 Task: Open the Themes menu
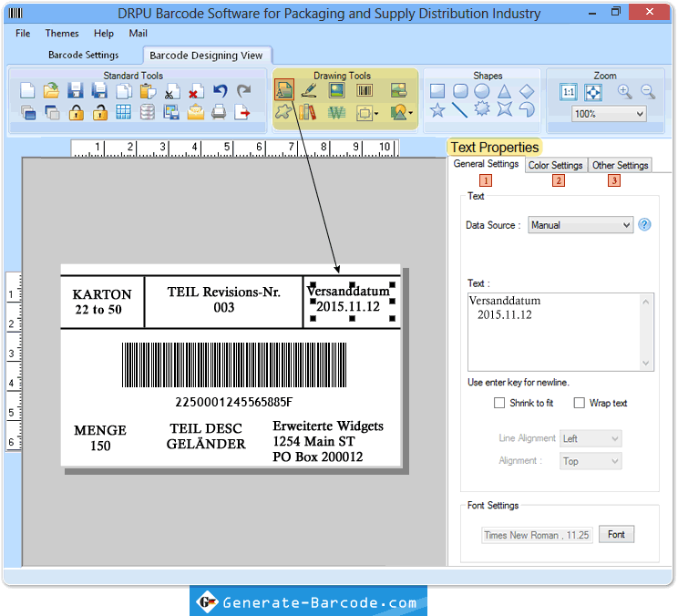click(62, 34)
